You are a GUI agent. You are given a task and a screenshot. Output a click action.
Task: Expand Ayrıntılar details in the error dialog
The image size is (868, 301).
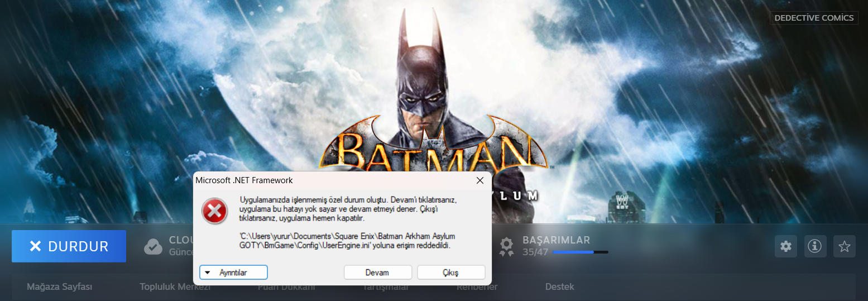pyautogui.click(x=233, y=273)
